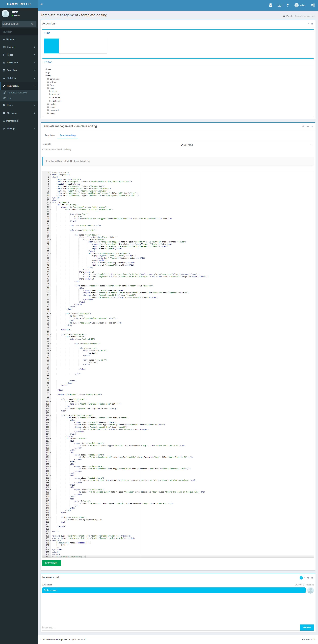Screen dimensions: 318x644
Task: Click Alexander's avatar in the chat
Action: click(x=311, y=590)
